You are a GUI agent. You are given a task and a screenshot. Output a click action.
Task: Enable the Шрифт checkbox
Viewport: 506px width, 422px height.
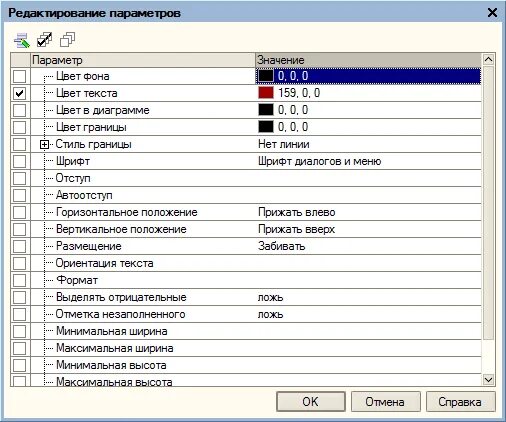pos(19,161)
